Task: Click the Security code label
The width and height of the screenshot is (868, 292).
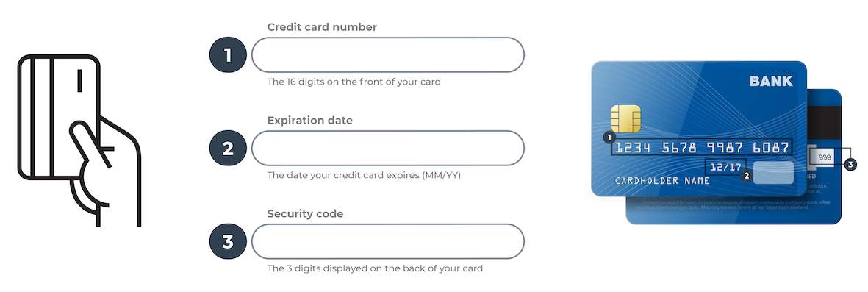Action: click(x=306, y=213)
